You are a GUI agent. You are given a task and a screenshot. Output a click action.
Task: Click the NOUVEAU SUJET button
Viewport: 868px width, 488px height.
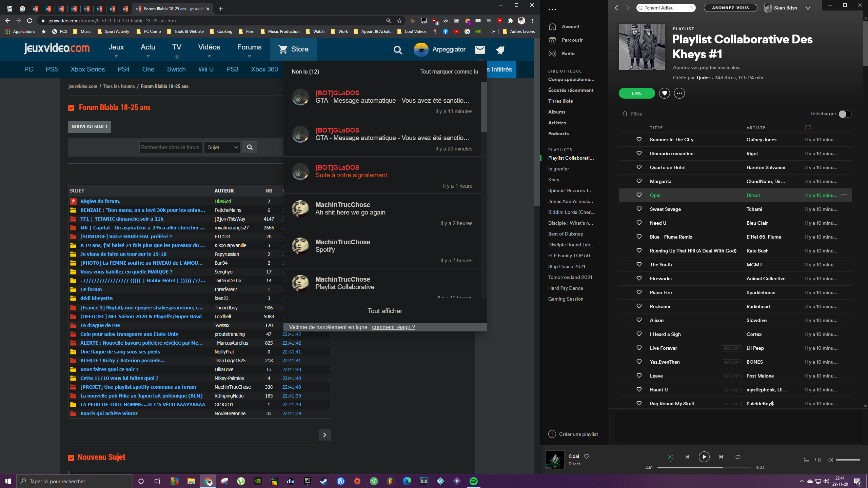[x=90, y=127]
